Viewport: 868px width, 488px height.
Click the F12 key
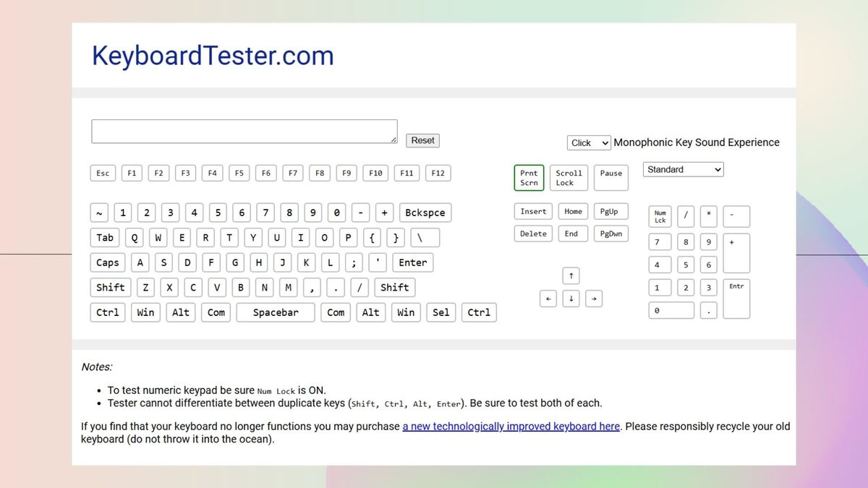pos(438,173)
